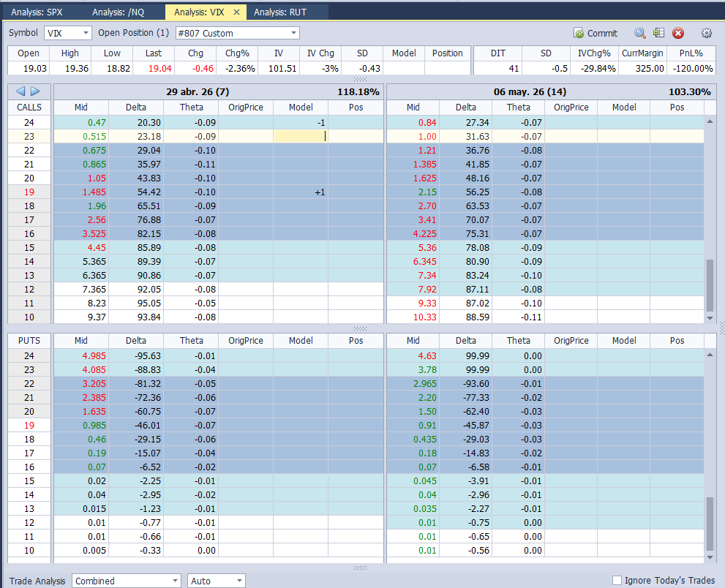Click the yellow Model input cell
This screenshot has width=725, height=588.
tap(300, 135)
